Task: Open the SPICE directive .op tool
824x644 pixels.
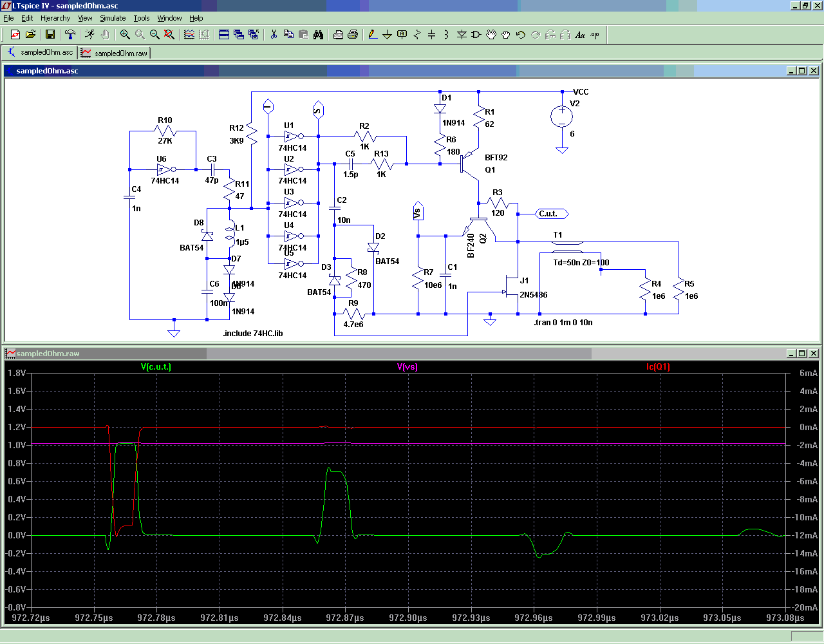Action: [x=595, y=35]
